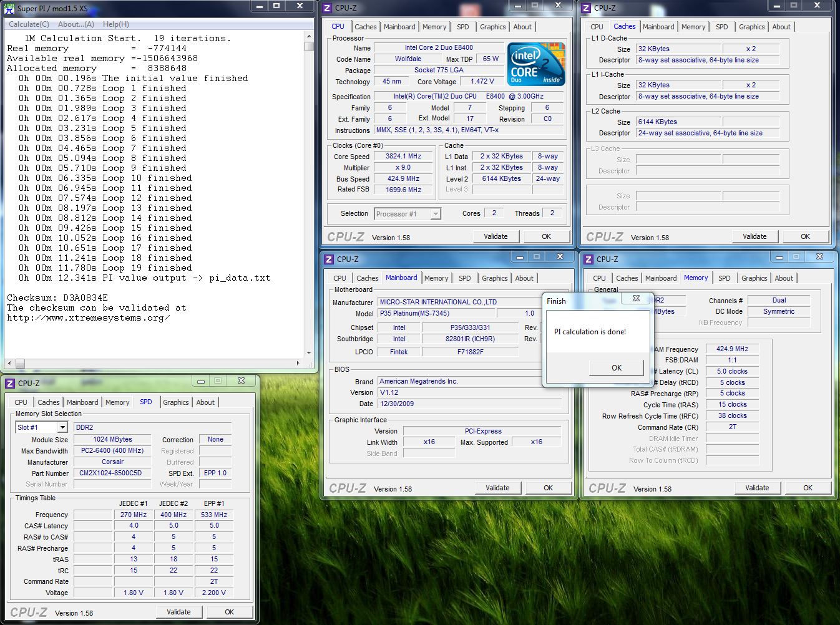Click the '2.200 V' EPP #1 voltage cell
840x625 pixels.
(214, 593)
